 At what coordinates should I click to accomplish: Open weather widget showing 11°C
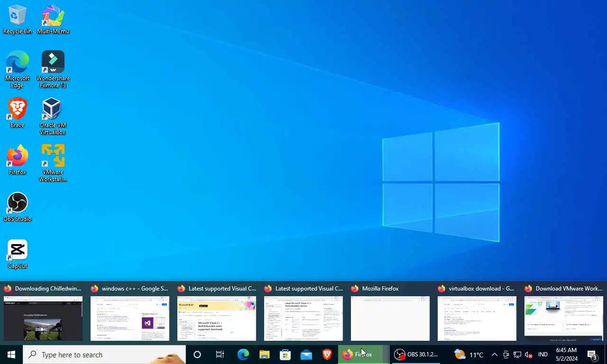click(x=469, y=355)
